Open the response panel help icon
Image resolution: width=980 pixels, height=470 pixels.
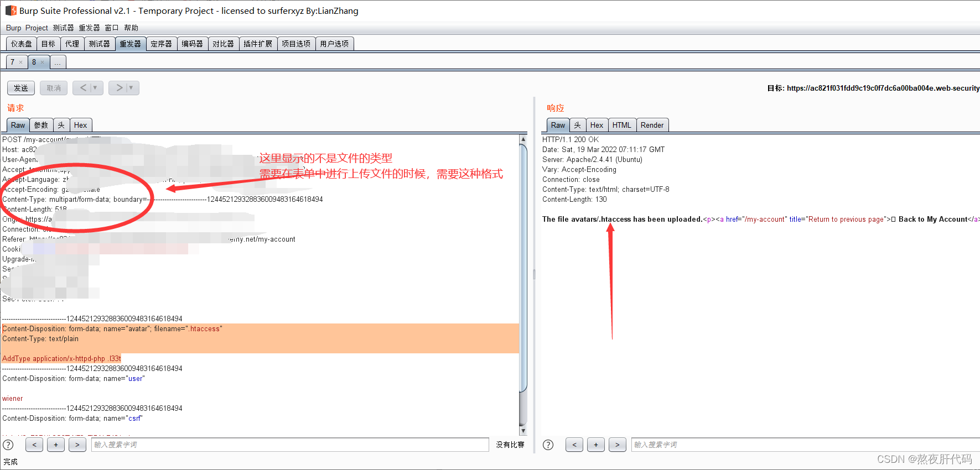pos(548,445)
